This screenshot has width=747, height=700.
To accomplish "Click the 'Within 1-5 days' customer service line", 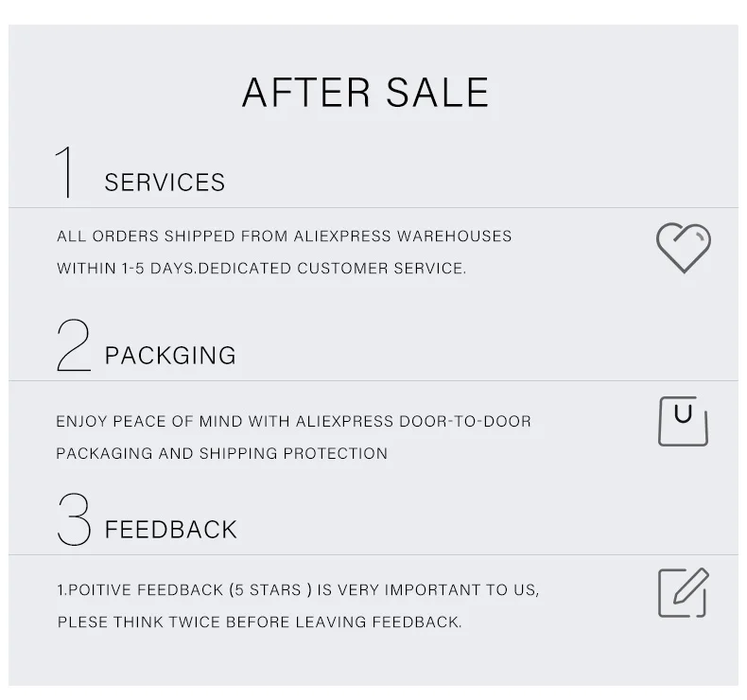I will pos(262,269).
